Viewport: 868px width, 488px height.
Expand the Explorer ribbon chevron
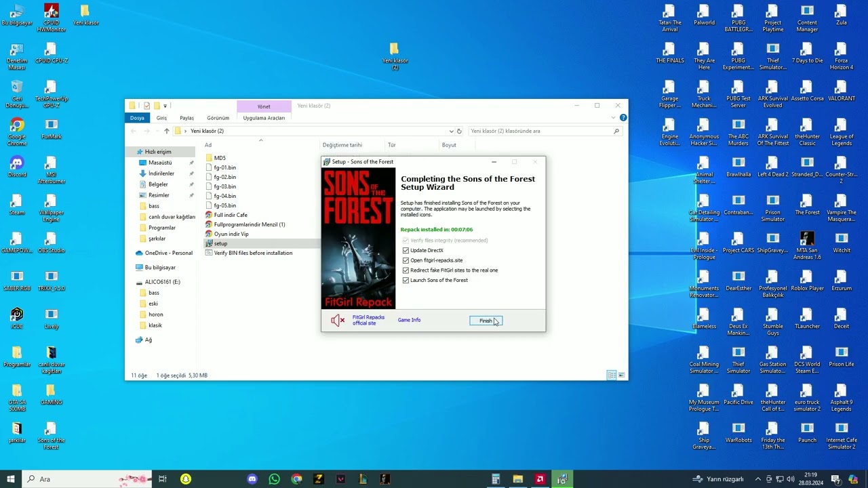click(x=614, y=118)
